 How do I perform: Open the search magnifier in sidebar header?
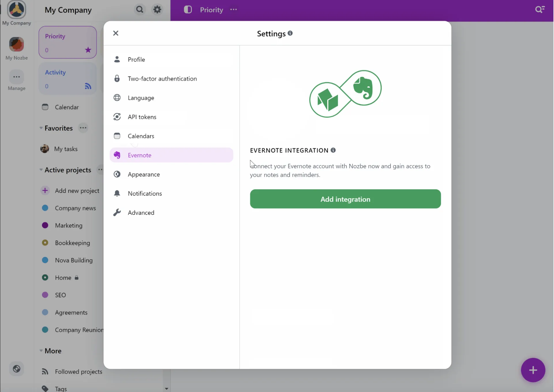[140, 10]
